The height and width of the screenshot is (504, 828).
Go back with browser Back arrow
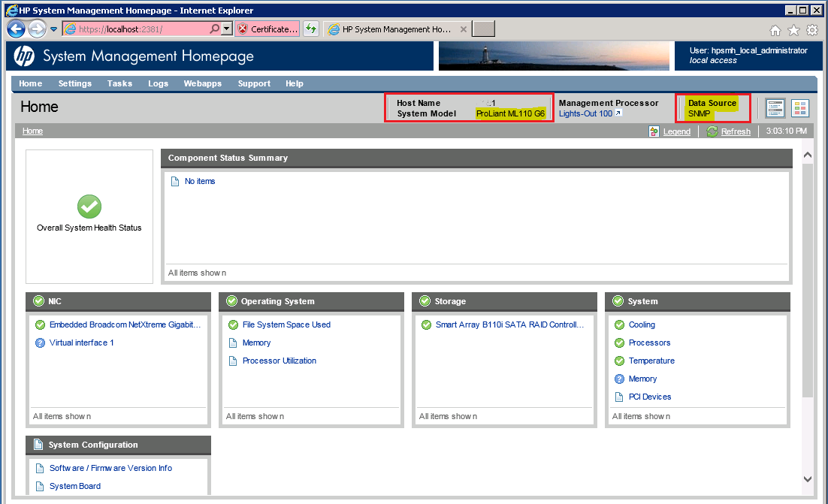point(17,29)
